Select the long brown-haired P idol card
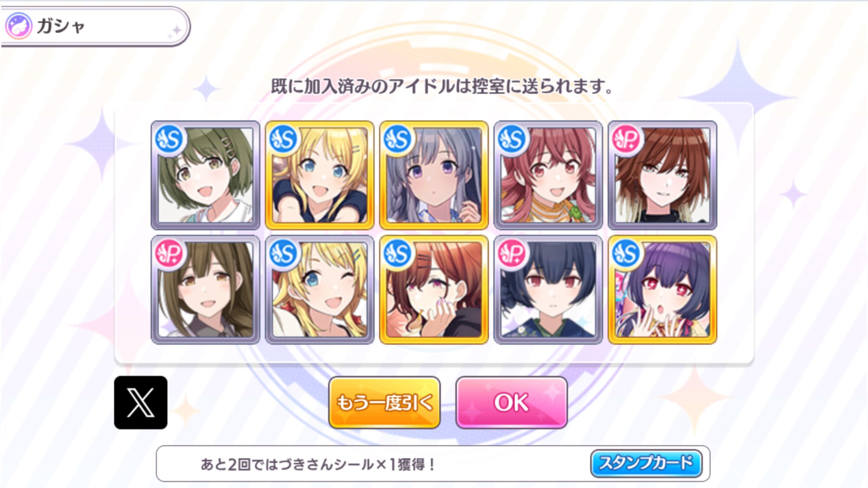Viewport: 868px width, 488px height. point(205,290)
